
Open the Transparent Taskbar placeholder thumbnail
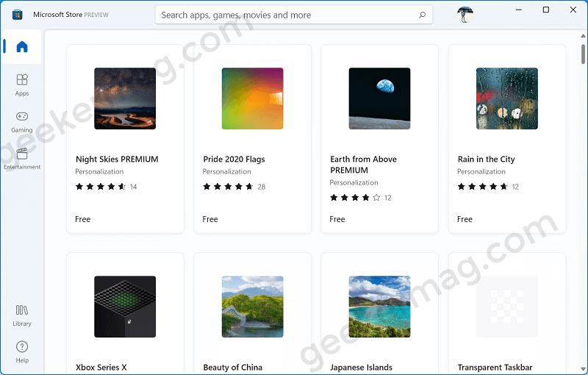click(507, 307)
